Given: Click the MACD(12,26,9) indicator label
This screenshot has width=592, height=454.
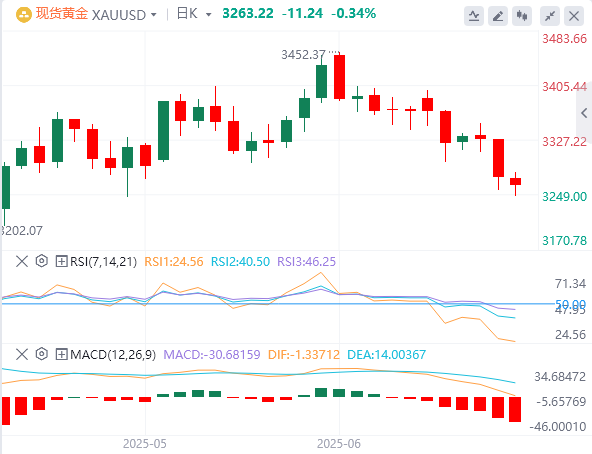Looking at the screenshot, I should click(x=113, y=354).
